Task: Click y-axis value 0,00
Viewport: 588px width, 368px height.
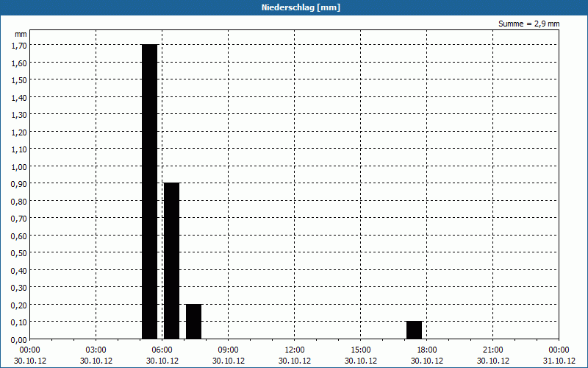Action: (x=19, y=340)
